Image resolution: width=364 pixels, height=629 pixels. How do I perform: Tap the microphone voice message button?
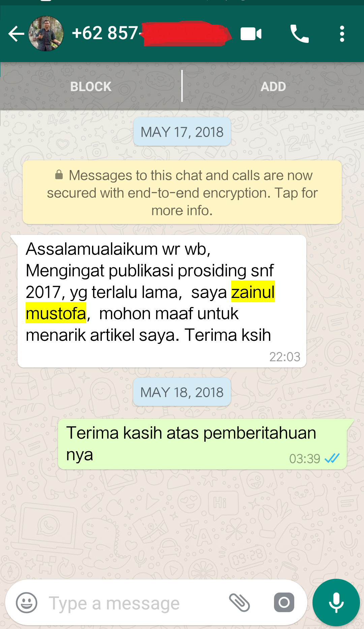336,602
